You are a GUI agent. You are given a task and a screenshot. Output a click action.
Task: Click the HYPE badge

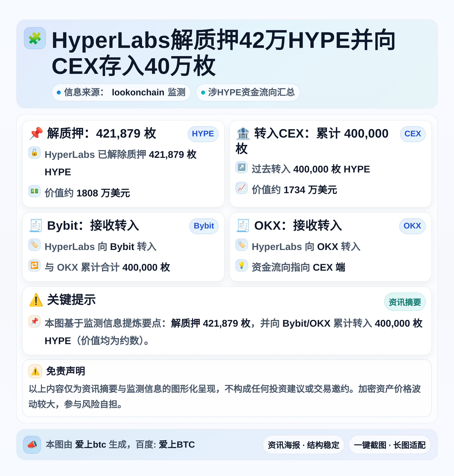point(203,134)
